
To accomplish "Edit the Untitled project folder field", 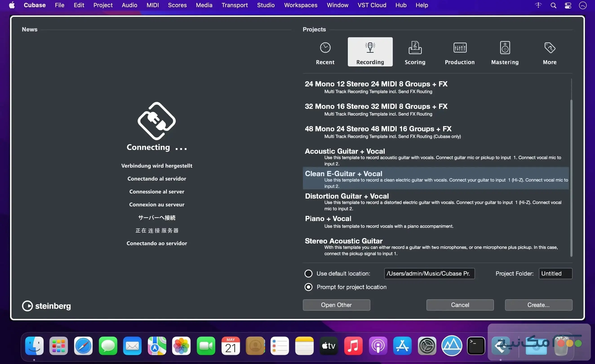I will [x=555, y=273].
